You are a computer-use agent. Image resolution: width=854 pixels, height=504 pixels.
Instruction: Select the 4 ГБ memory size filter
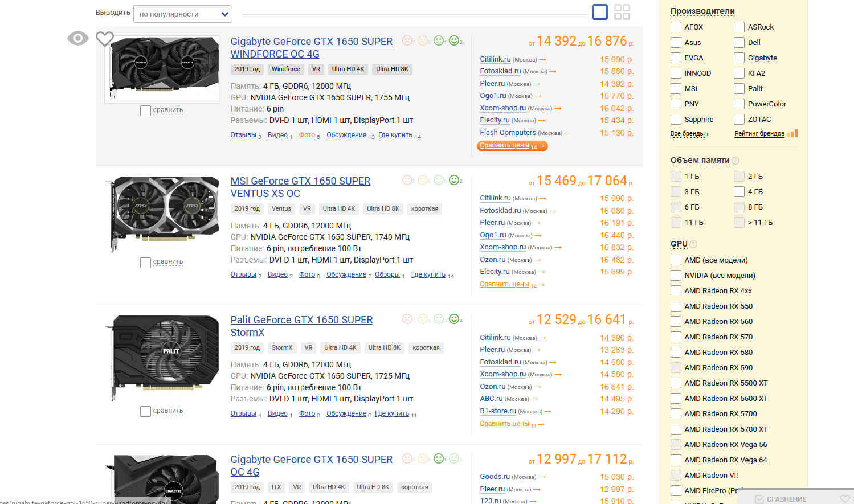point(739,191)
